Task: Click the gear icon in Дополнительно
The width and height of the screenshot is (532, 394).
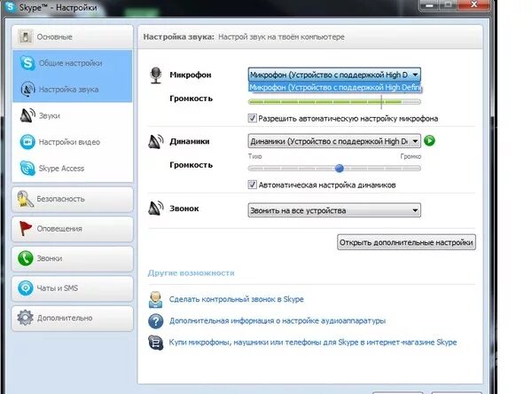Action: [x=26, y=318]
